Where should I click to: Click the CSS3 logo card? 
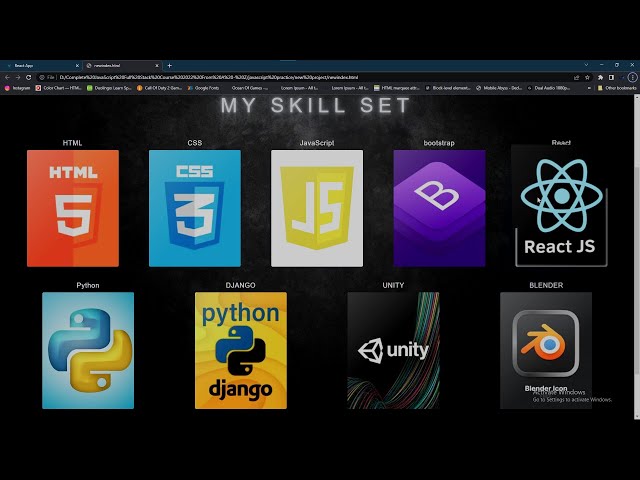[x=195, y=208]
